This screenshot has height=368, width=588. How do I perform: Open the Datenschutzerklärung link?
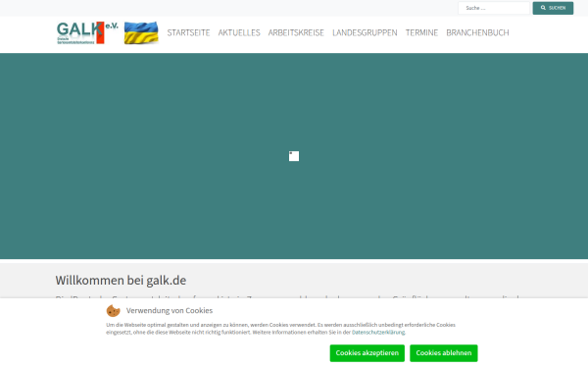(x=378, y=333)
